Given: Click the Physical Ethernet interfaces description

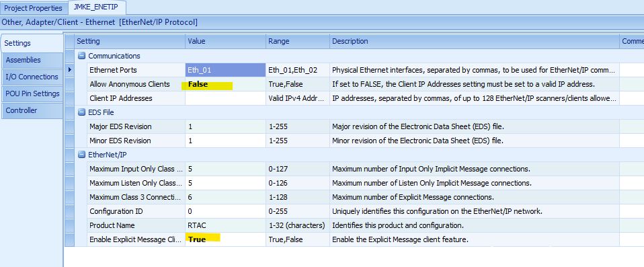Looking at the screenshot, I should tap(475, 70).
